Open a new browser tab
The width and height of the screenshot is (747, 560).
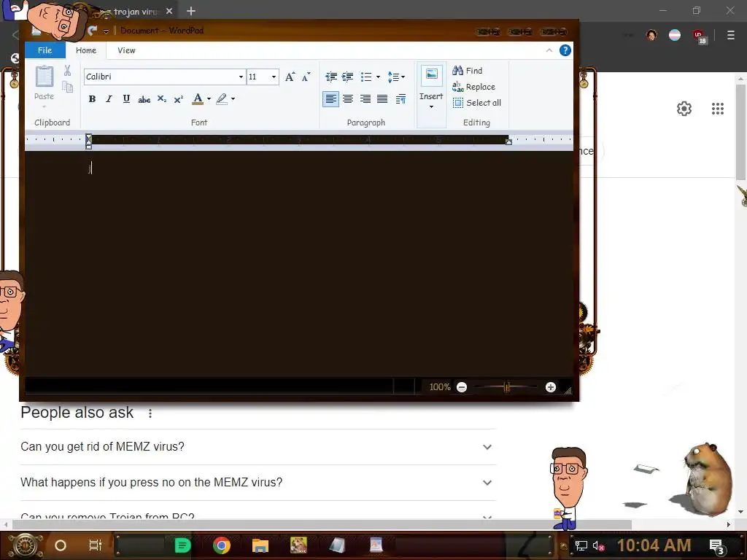pos(191,11)
